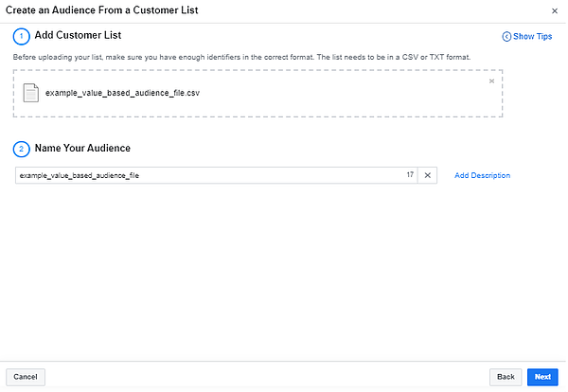The image size is (568, 392).
Task: Click the step 1 number circle
Action: tap(20, 36)
